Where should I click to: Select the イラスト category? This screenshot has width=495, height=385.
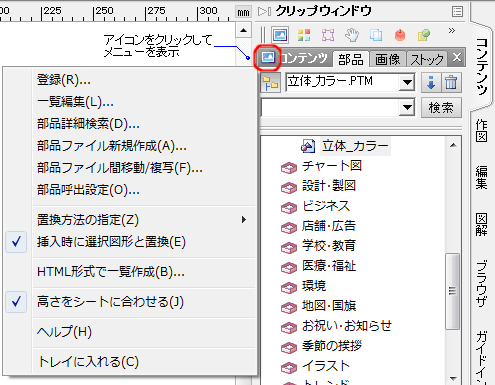tap(326, 366)
